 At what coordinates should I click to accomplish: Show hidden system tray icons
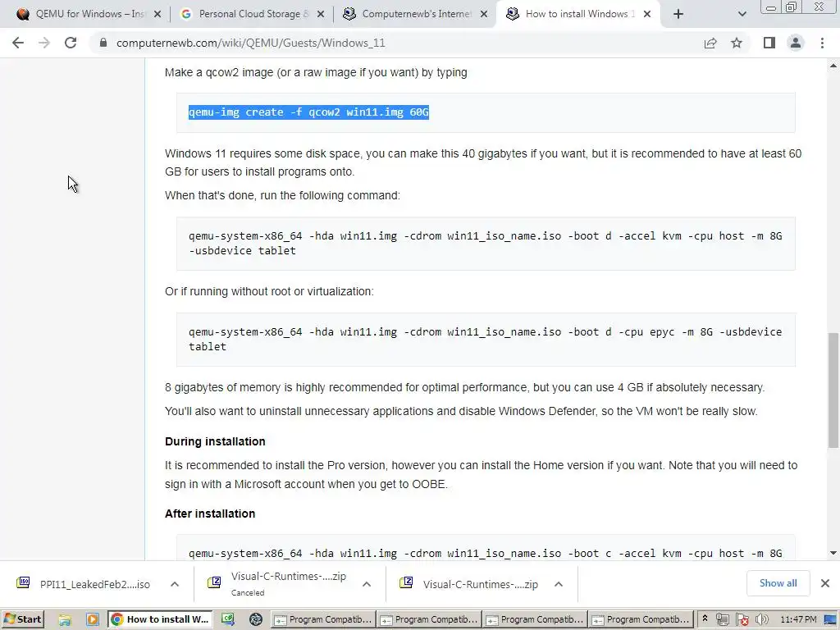(x=705, y=619)
